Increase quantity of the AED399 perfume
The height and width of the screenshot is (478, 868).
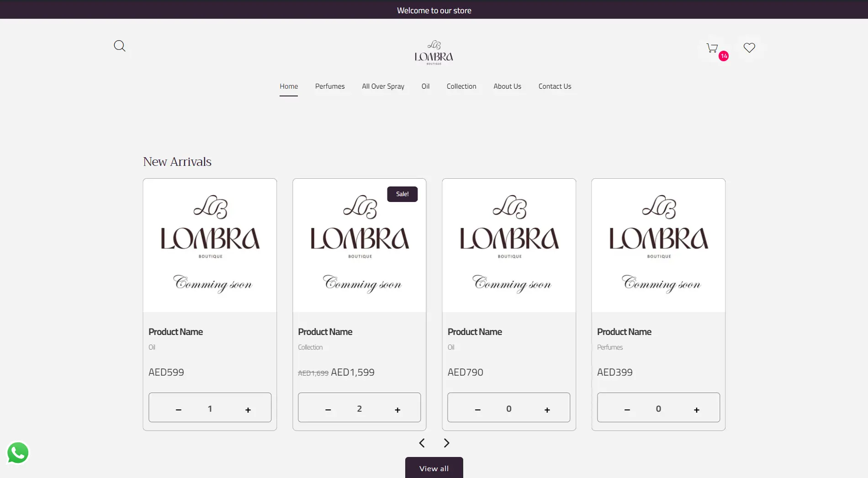pyautogui.click(x=696, y=409)
